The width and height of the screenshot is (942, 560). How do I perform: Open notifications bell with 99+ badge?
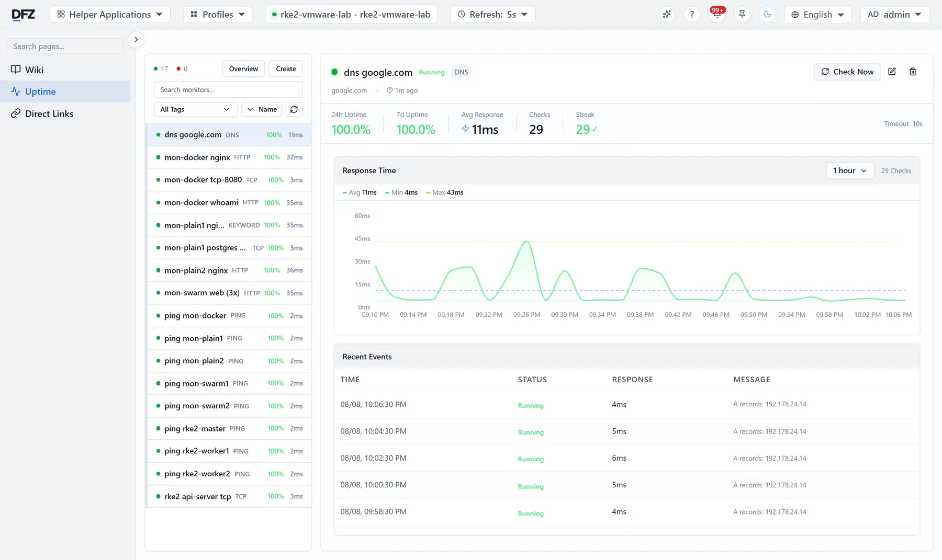pos(717,15)
